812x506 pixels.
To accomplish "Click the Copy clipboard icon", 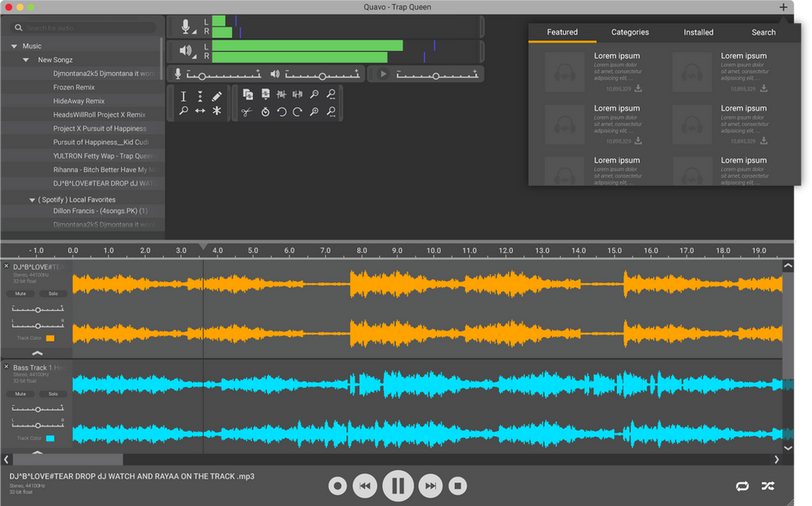I will [x=248, y=95].
